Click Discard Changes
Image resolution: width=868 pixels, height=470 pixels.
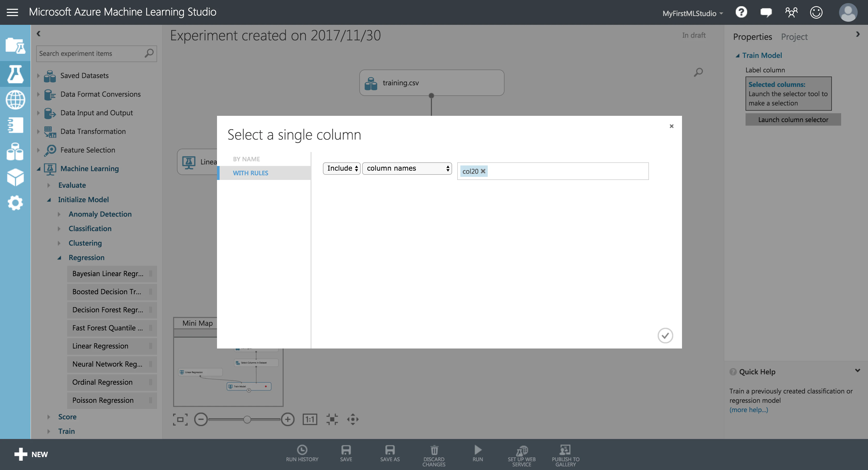[434, 456]
